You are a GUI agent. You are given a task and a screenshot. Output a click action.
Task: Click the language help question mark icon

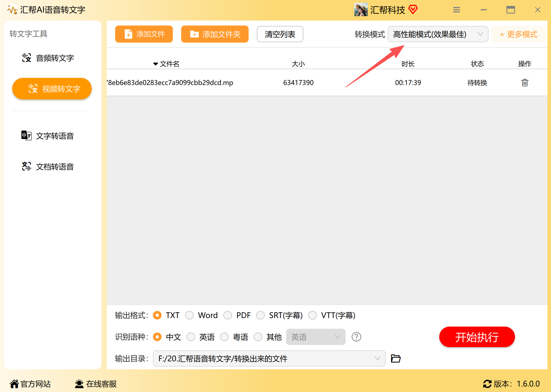click(x=356, y=337)
